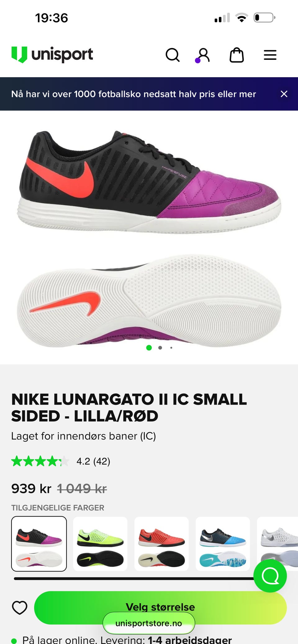Tap the unisportstore.no address pill
298x644 pixels.
click(149, 623)
